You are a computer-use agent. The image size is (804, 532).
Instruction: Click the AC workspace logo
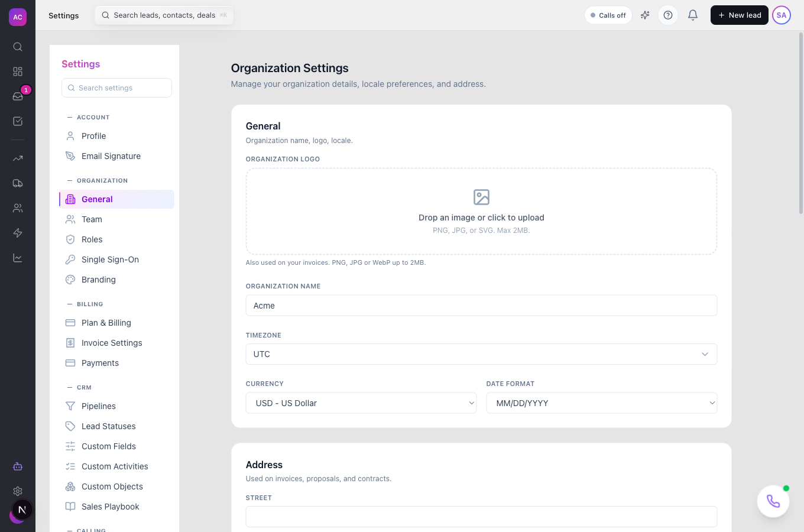coord(18,17)
